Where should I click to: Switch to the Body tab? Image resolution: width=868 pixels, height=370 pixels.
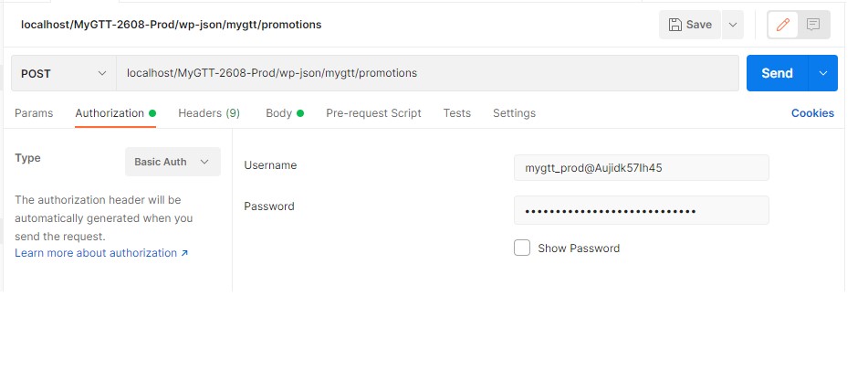(x=278, y=113)
